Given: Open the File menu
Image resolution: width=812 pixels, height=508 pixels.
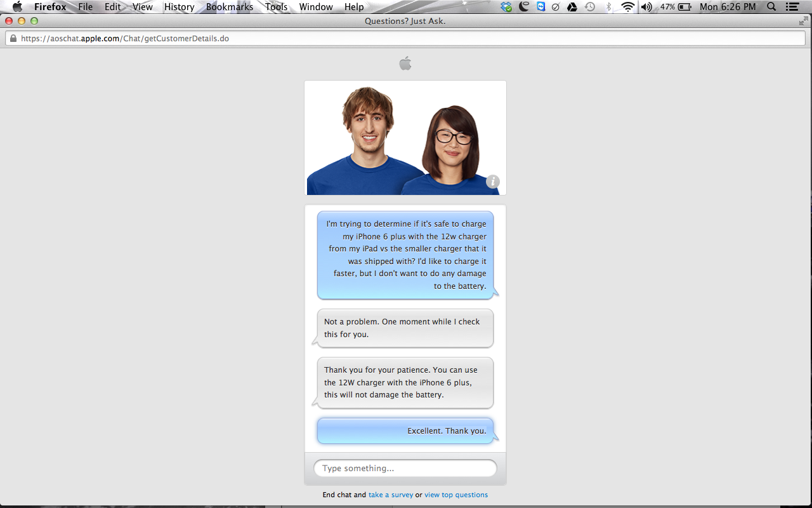Looking at the screenshot, I should pos(85,7).
